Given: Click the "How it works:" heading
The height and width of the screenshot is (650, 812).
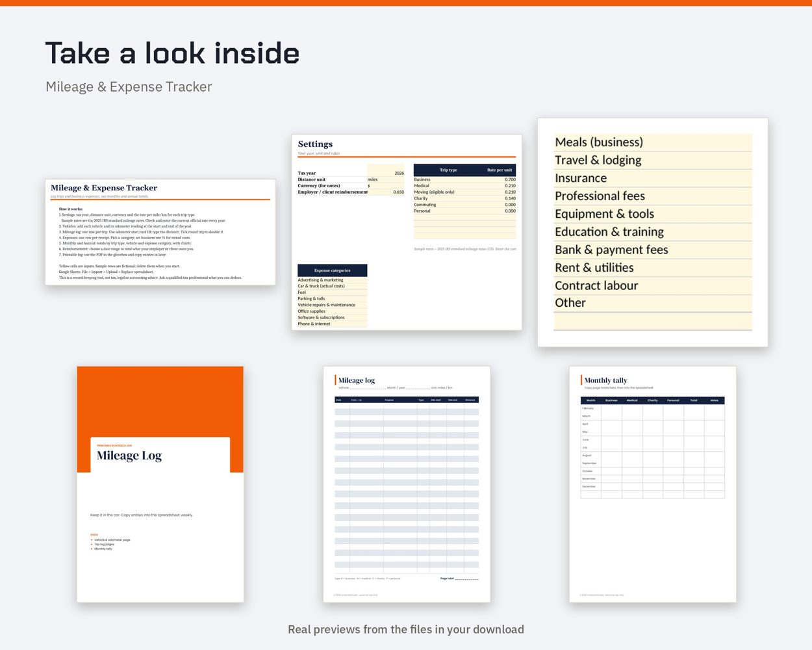Looking at the screenshot, I should tap(71, 209).
